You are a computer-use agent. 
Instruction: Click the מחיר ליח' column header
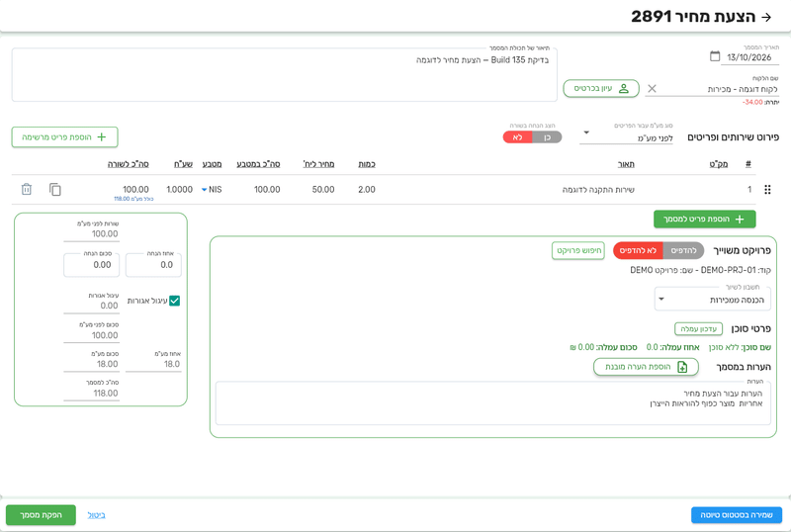pyautogui.click(x=318, y=164)
